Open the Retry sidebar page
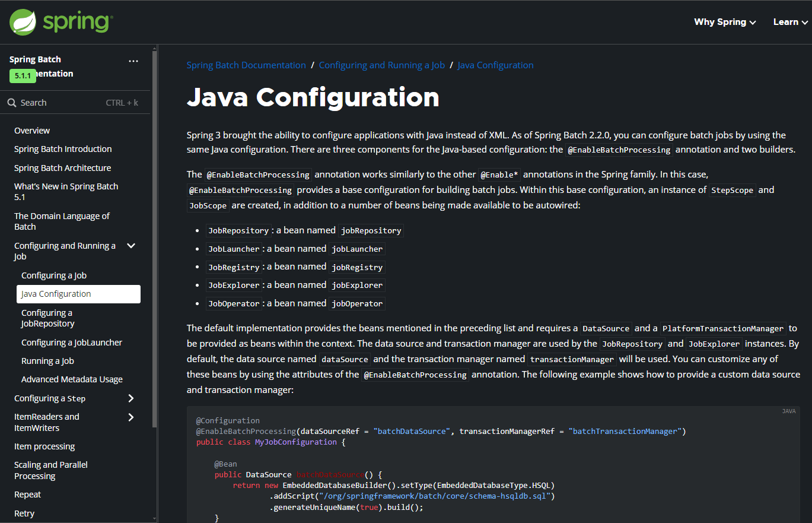 pyautogui.click(x=24, y=514)
